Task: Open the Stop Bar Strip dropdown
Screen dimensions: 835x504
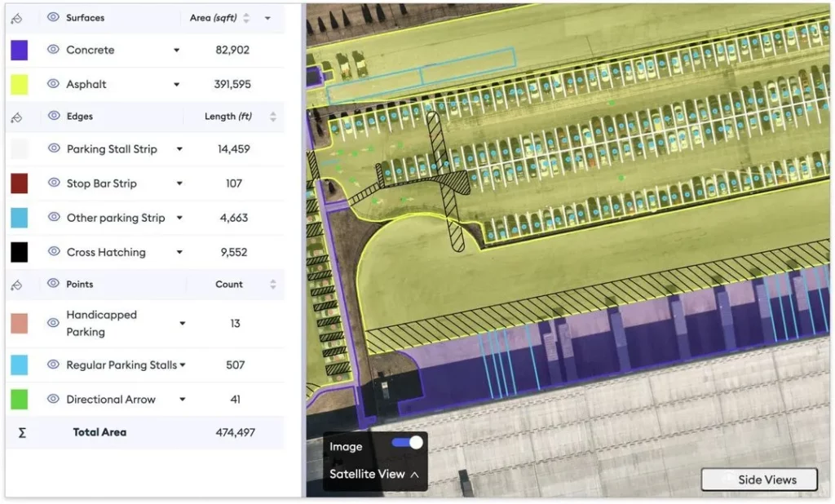Action: coord(179,183)
